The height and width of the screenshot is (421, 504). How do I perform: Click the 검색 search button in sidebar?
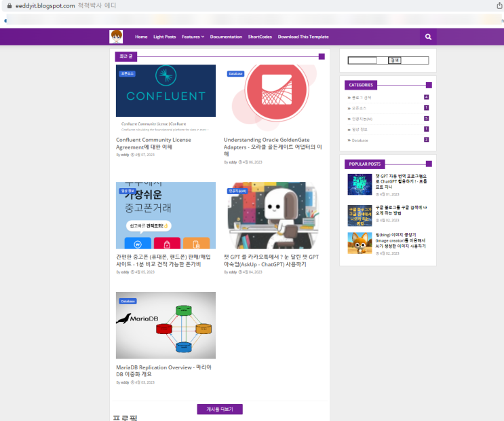[x=395, y=60]
